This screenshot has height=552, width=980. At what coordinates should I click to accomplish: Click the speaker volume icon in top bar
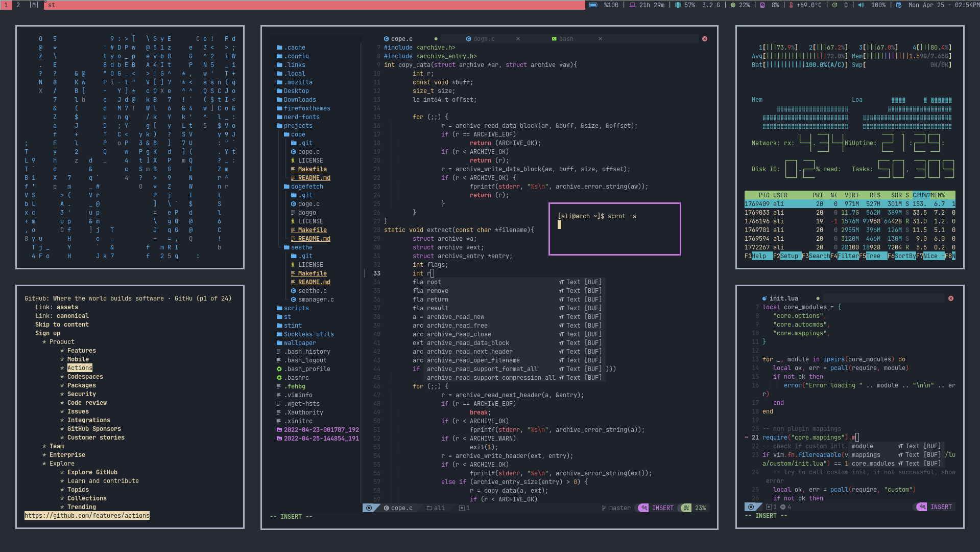861,5
